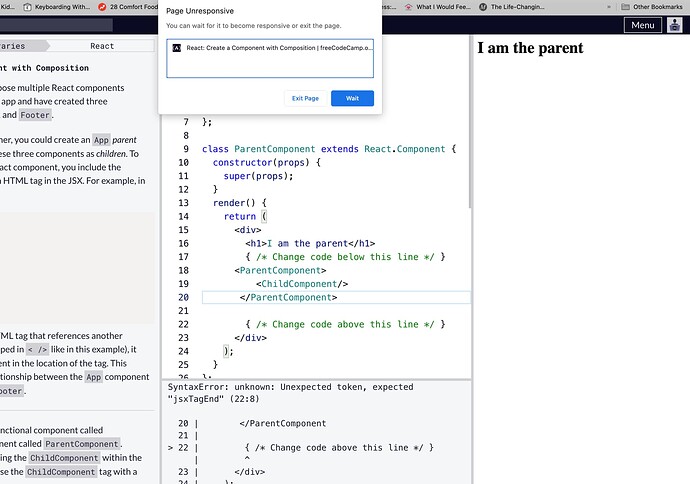Place cursor on line 20 closing ParentComponent tag
This screenshot has height=484, width=690.
click(288, 297)
